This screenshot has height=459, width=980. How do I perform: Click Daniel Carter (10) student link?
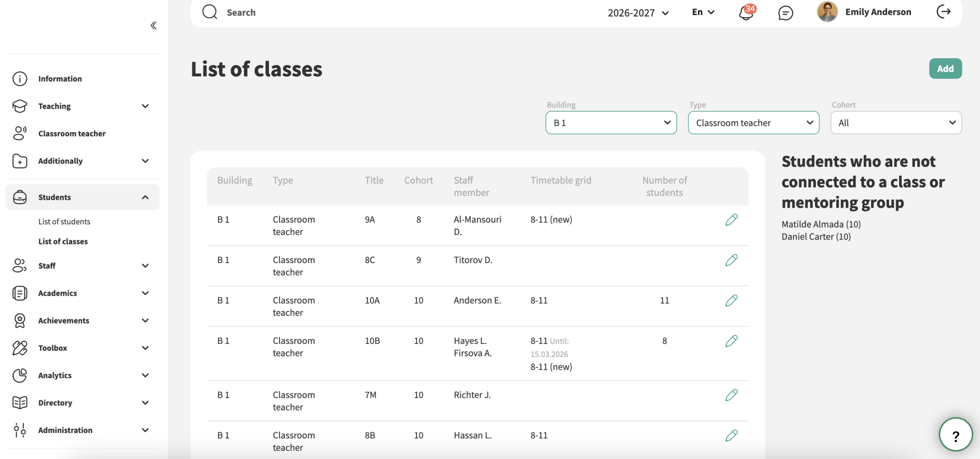(816, 237)
